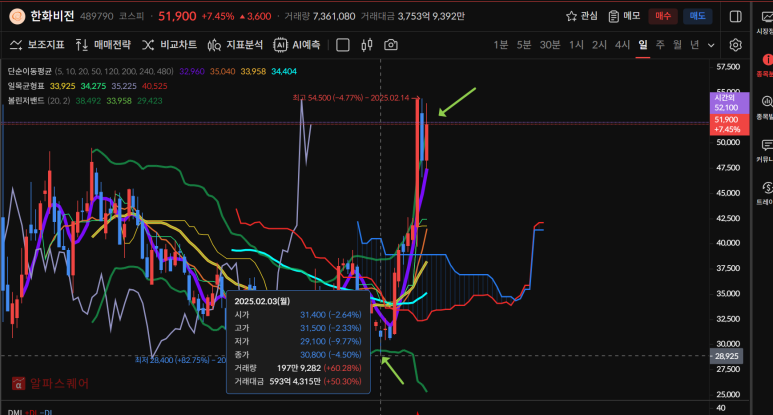This screenshot has width=773, height=415.
Task: Click the 최저 28,400 low marker label
Action: tap(180, 360)
